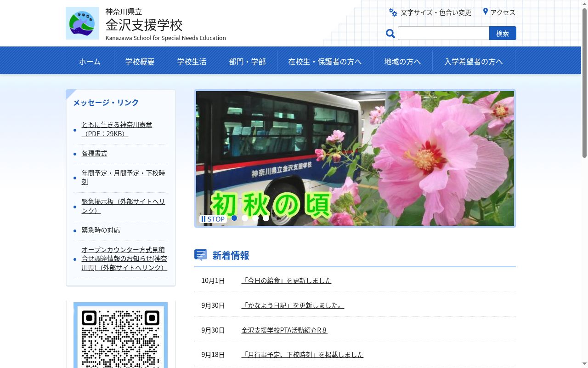588x368 pixels.
Task: Open the 「今日の給食」を更新しました news link
Action: coord(286,281)
